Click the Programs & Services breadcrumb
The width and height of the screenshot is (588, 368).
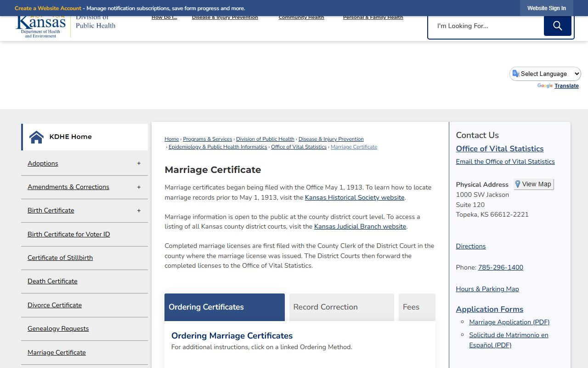tap(208, 139)
